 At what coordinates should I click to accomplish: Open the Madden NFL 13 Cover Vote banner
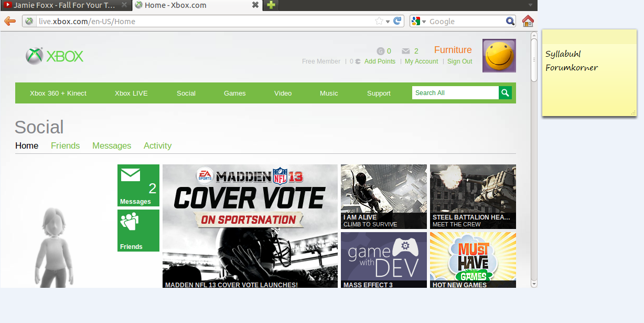coord(250,226)
